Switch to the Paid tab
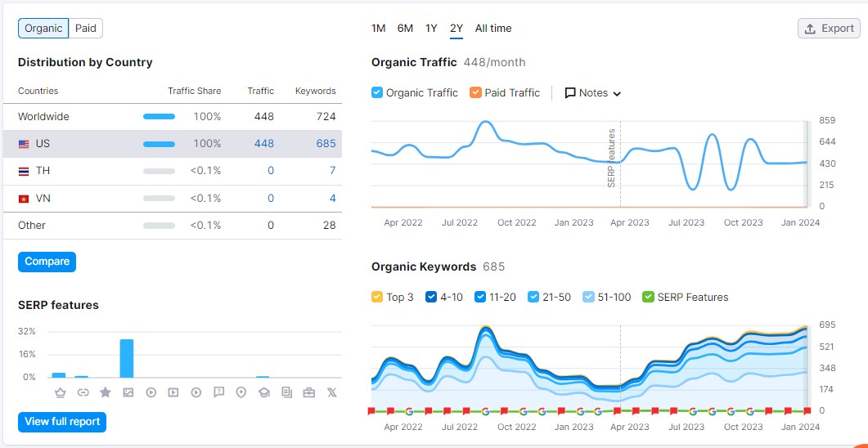Viewport: 868px width, 448px height. point(86,28)
